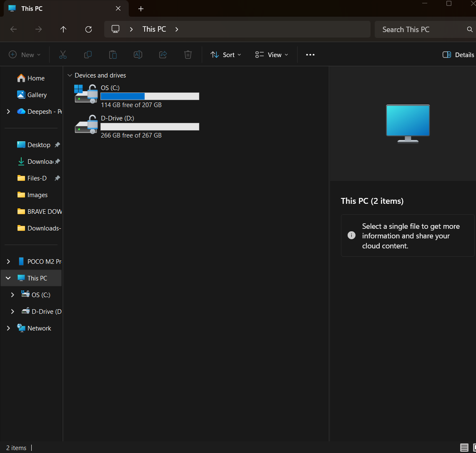Select the D-Drive (D:) drive icon
Image resolution: width=476 pixels, height=453 pixels.
coord(86,124)
